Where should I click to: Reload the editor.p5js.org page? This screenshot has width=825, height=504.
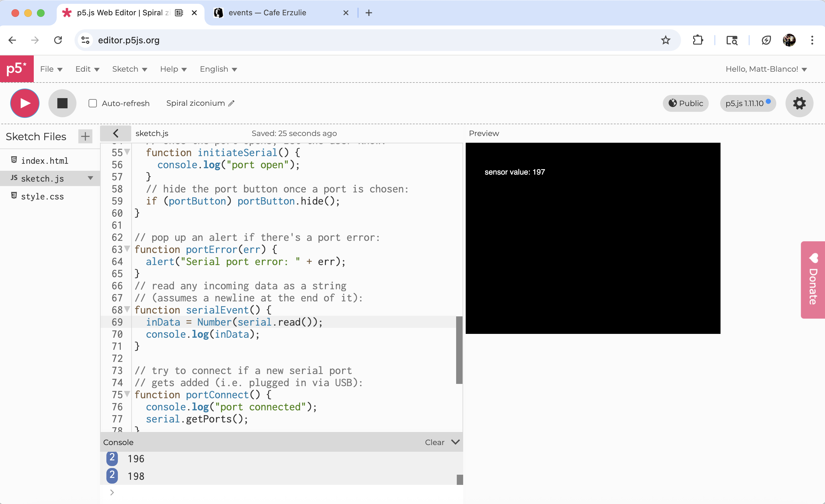click(58, 40)
